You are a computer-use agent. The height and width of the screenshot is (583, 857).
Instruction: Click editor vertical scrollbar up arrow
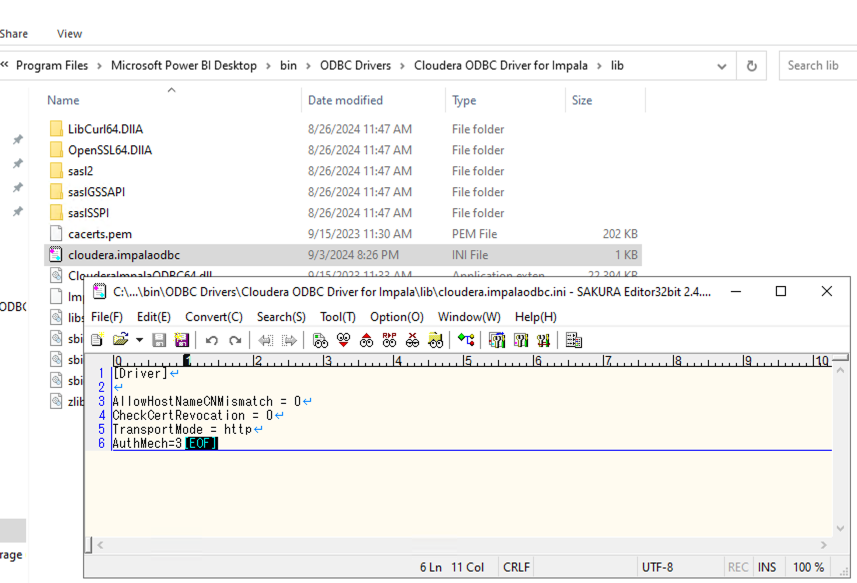coord(841,370)
